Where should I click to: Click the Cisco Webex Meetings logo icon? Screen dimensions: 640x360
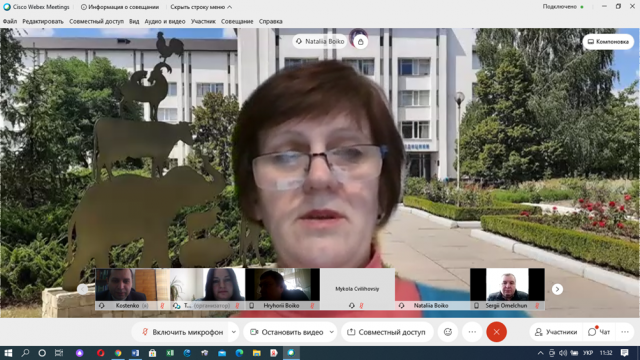point(7,7)
